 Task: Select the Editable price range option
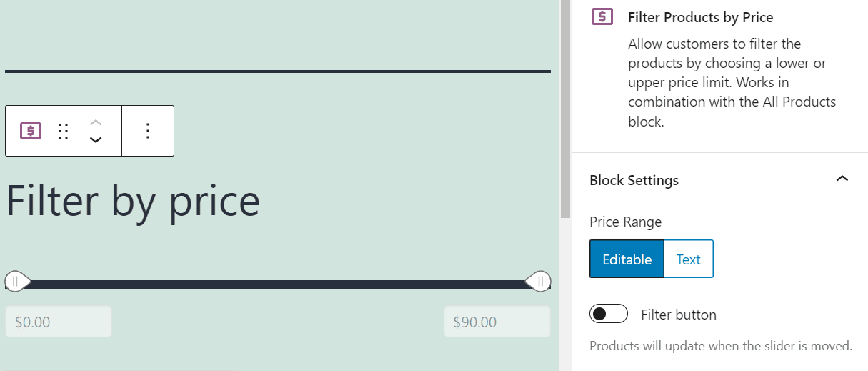tap(627, 259)
